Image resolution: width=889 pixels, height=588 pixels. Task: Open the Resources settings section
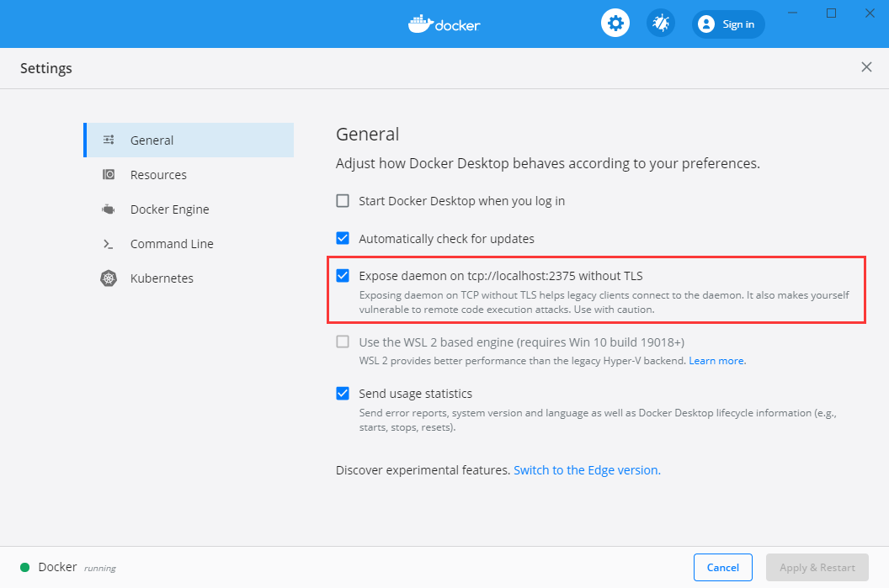pyautogui.click(x=189, y=174)
